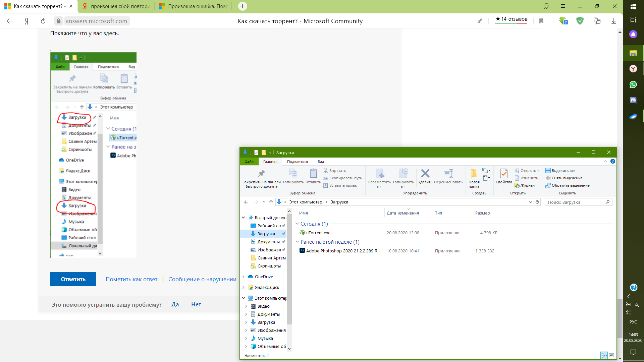
Task: Click the Delete (Удалить) X icon
Action: click(x=425, y=173)
